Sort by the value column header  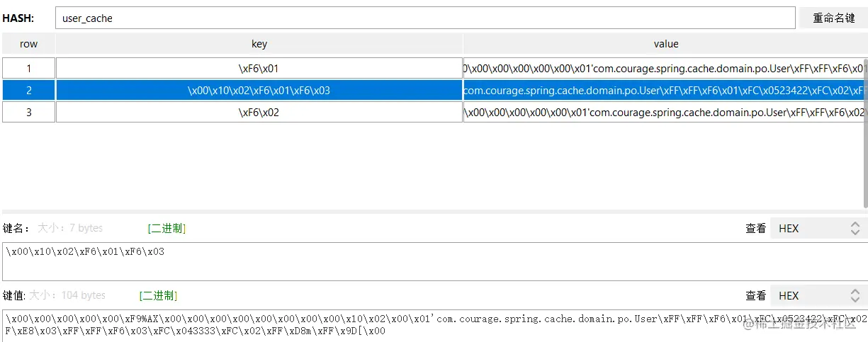pos(666,44)
